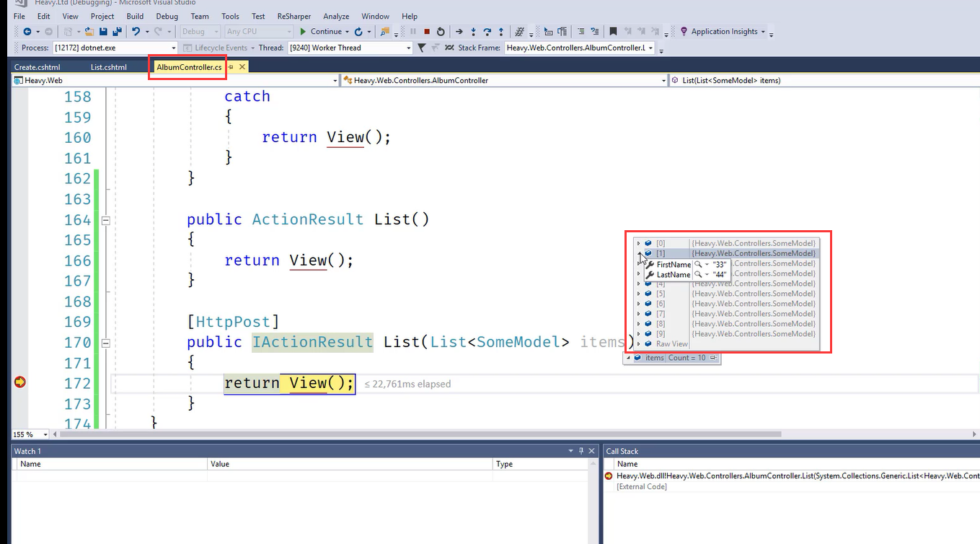The width and height of the screenshot is (980, 544).
Task: Click the Save floppy disk icon
Action: point(103,32)
